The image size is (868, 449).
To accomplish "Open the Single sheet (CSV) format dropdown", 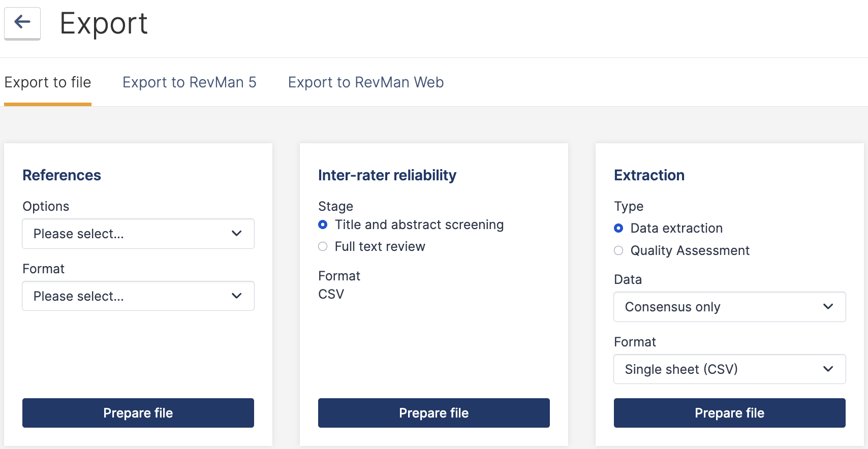I will [x=729, y=369].
